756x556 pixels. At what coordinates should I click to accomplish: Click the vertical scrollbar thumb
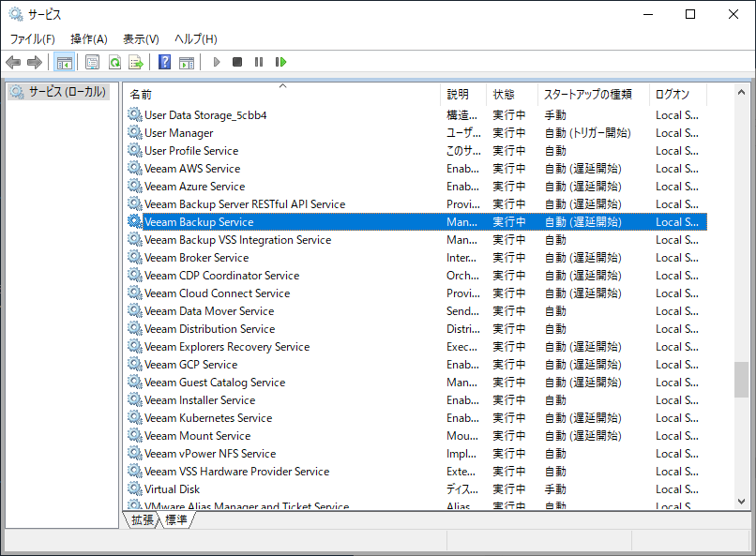[741, 380]
